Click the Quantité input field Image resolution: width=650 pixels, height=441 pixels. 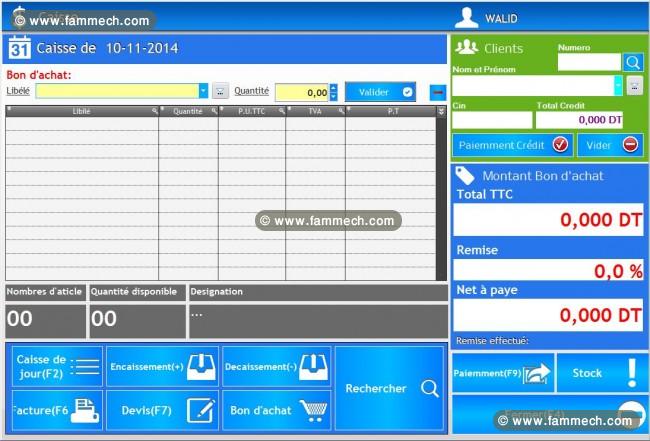(x=302, y=92)
